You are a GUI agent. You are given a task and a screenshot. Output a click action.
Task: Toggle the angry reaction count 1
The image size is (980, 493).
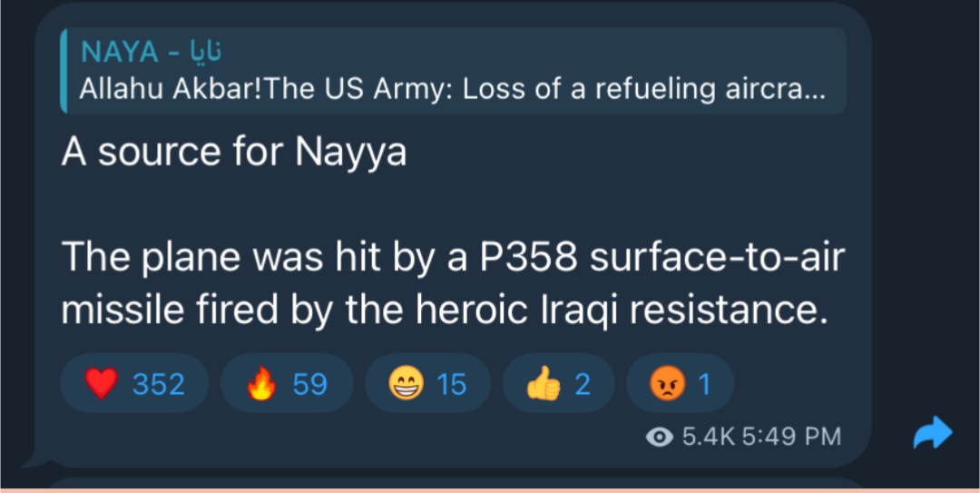[x=704, y=384]
